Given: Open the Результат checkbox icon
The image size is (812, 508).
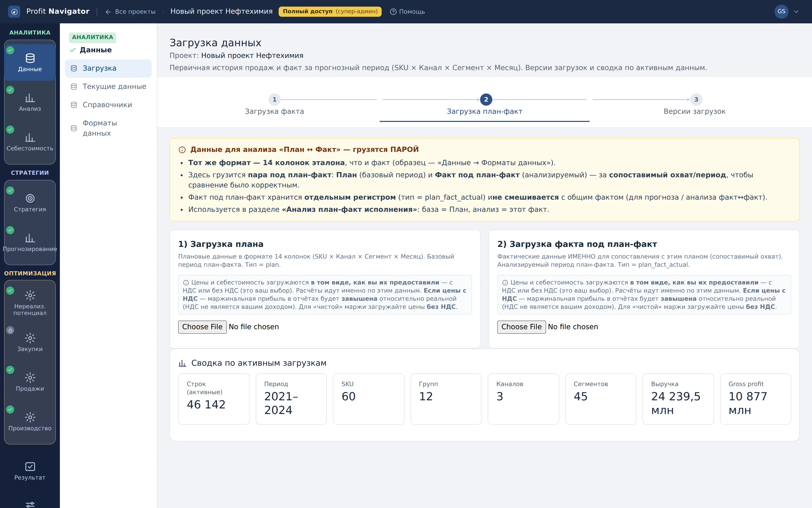Looking at the screenshot, I should [30, 466].
